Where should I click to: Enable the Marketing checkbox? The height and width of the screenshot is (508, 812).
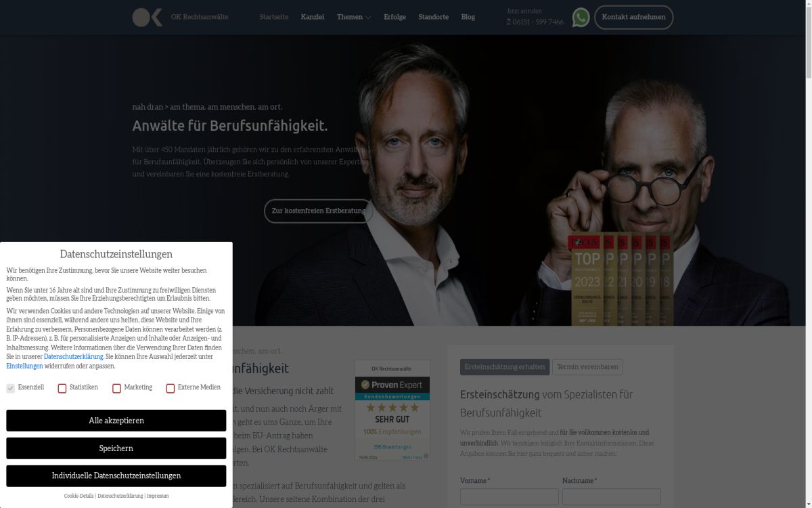(x=116, y=388)
